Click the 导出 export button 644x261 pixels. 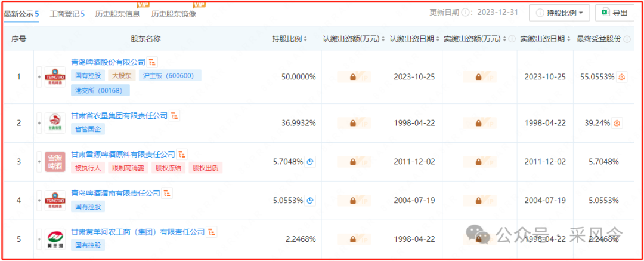pos(615,13)
